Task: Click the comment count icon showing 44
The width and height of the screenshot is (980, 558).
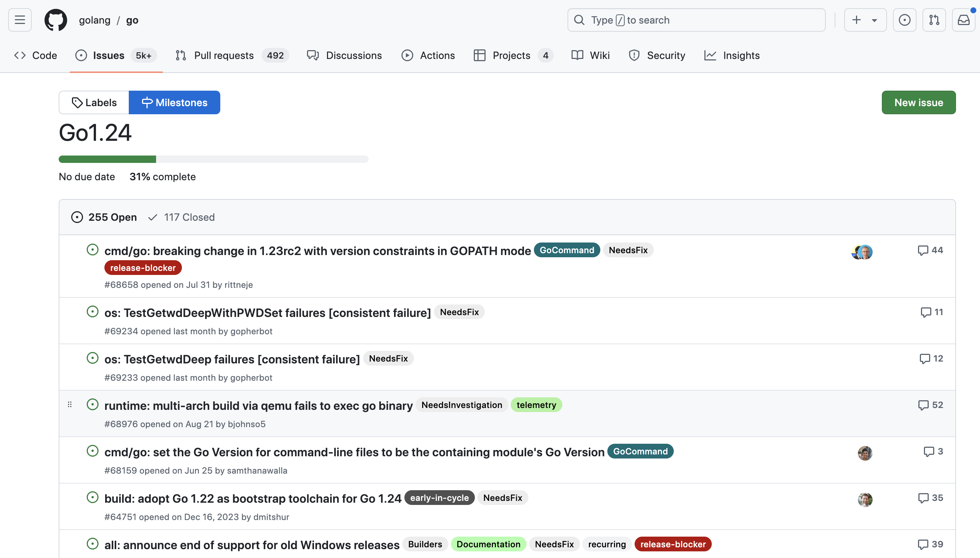Action: click(x=930, y=250)
